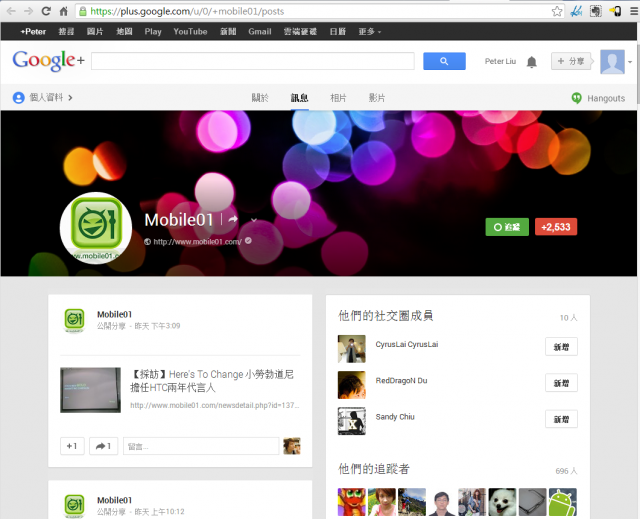
Task: Click the Hangouts green icon
Action: [576, 98]
